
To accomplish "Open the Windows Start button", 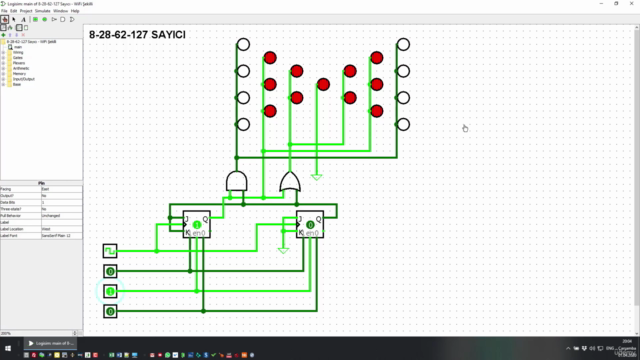I will (x=8, y=348).
